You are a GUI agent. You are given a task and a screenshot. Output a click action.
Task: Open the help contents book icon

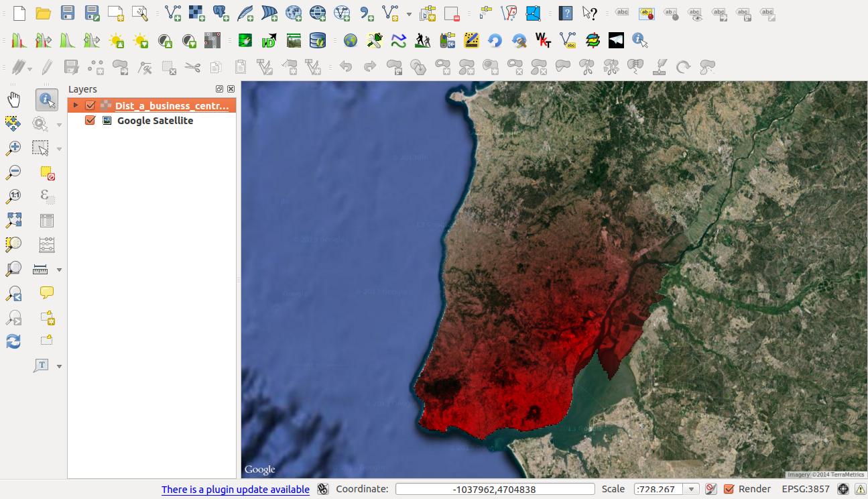pyautogui.click(x=566, y=13)
